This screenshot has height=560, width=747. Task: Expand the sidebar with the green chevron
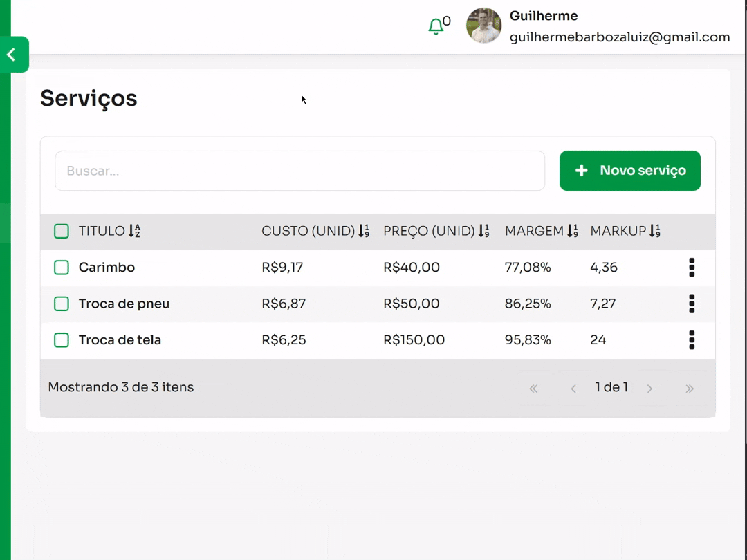click(x=12, y=55)
